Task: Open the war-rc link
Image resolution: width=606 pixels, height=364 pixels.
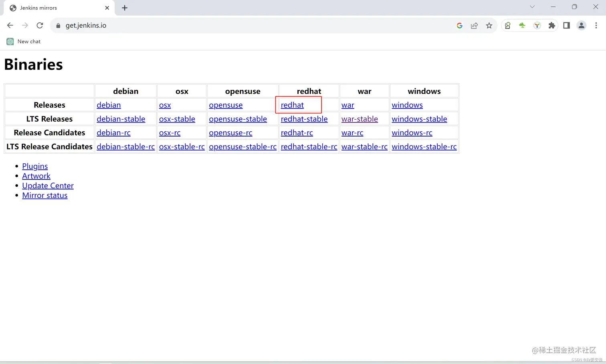Action: [352, 133]
